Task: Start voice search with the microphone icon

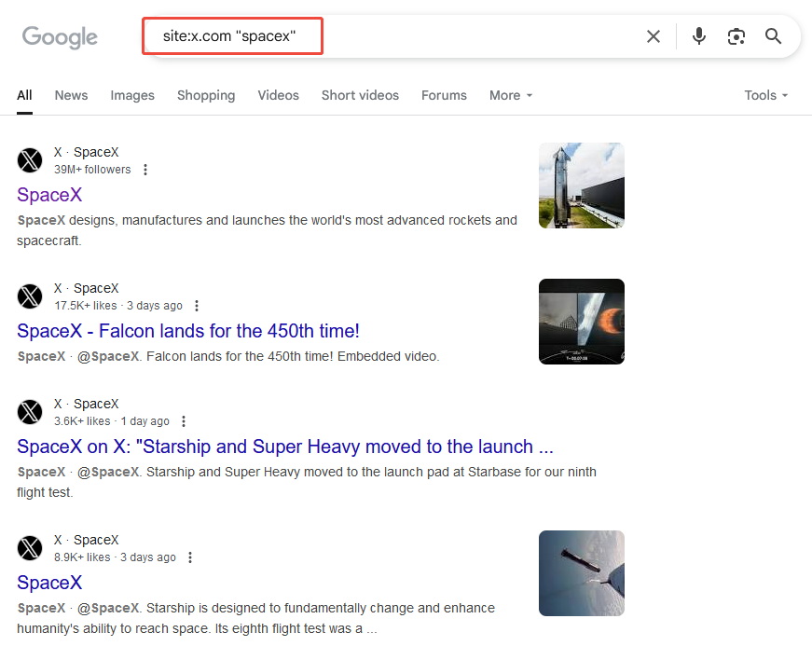Action: pos(698,36)
